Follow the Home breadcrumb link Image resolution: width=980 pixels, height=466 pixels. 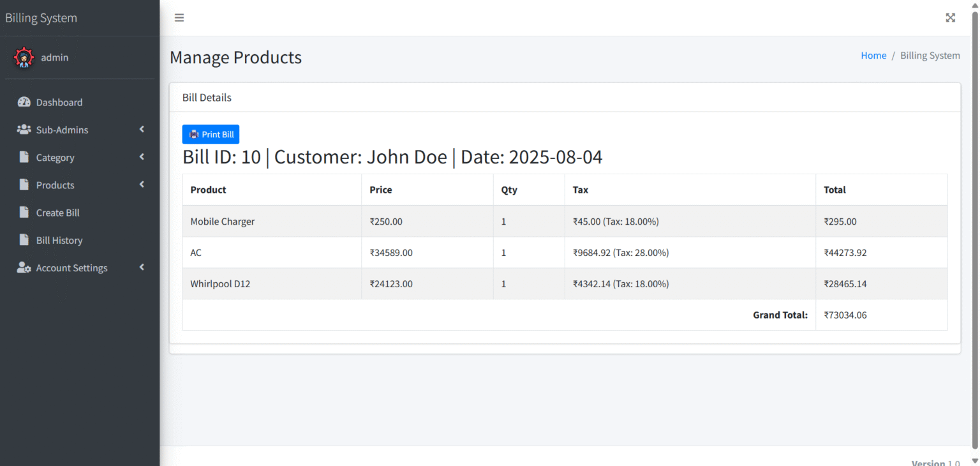click(873, 56)
